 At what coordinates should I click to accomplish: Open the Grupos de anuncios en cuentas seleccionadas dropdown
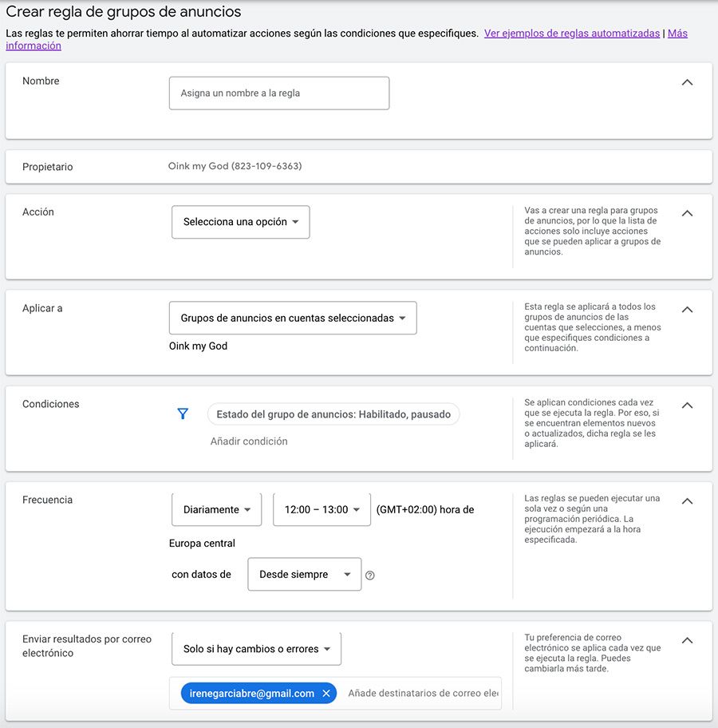click(292, 318)
